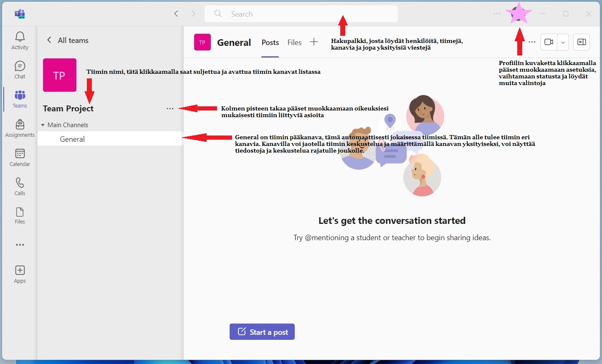Open Chat in the sidebar
The height and width of the screenshot is (364, 602).
point(20,70)
